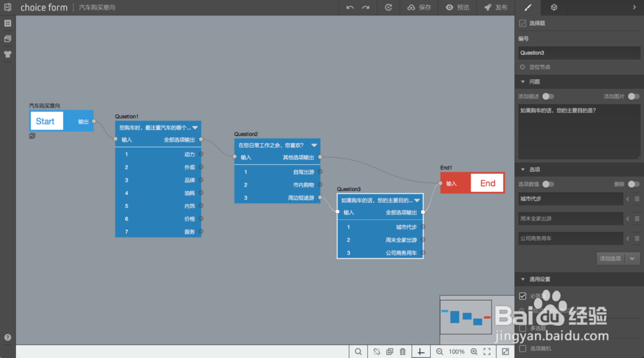Collapse the 选项 section
The height and width of the screenshot is (358, 644).
pos(523,169)
